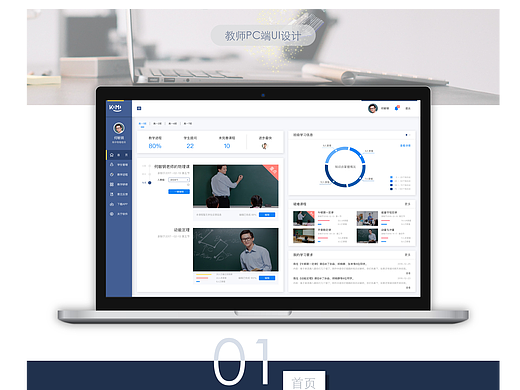Image resolution: width=520 pixels, height=390 pixels.
Task: Toggle the small switch in class learning card header
Action: pyautogui.click(x=408, y=135)
